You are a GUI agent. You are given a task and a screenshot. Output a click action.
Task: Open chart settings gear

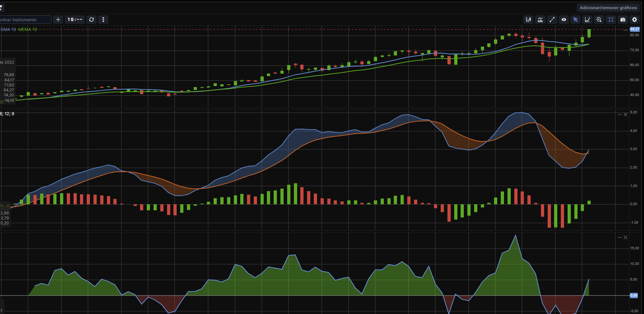pyautogui.click(x=634, y=20)
